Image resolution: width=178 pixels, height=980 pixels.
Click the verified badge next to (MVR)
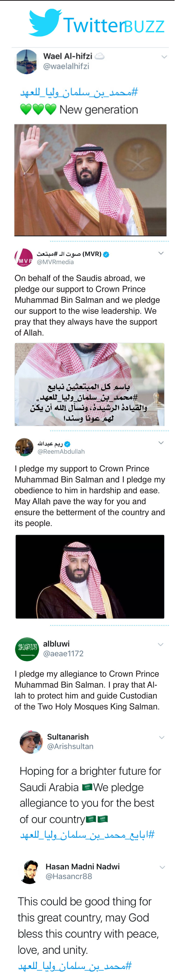106,254
